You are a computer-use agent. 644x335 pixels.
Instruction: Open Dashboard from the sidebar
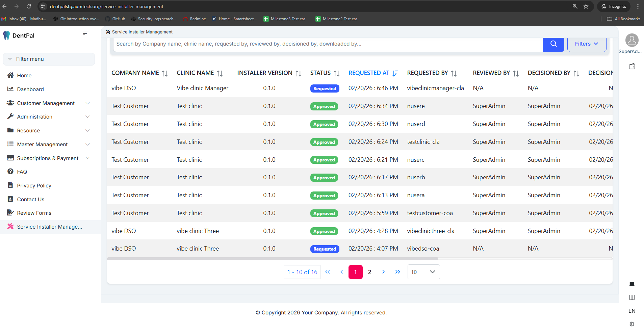pos(30,89)
